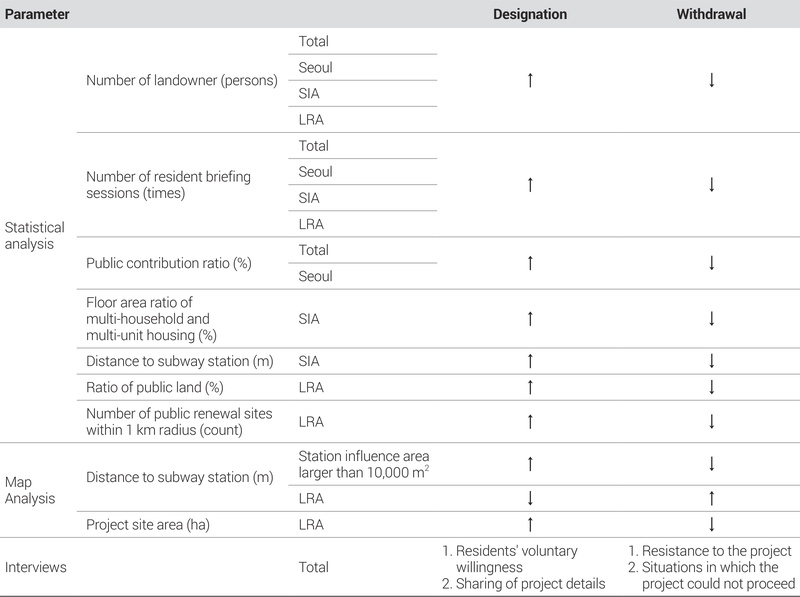Click the Statistical analysis row group label
This screenshot has height=597, width=800.
click(x=36, y=235)
